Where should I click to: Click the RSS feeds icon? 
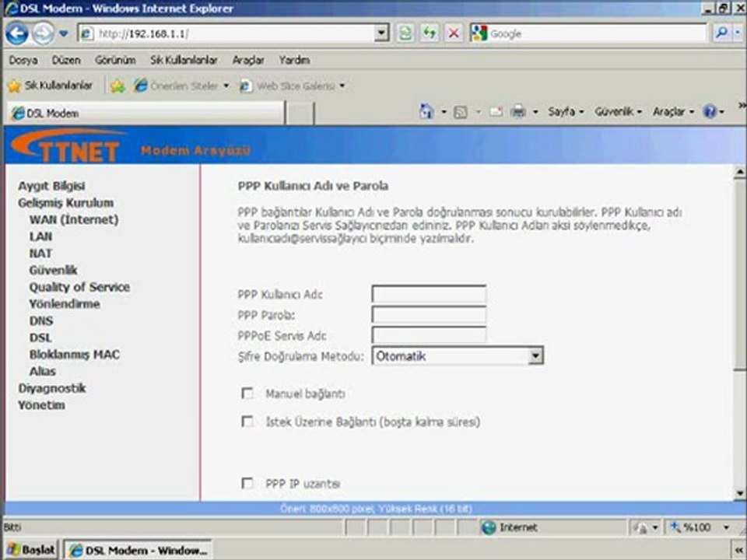coord(460,112)
